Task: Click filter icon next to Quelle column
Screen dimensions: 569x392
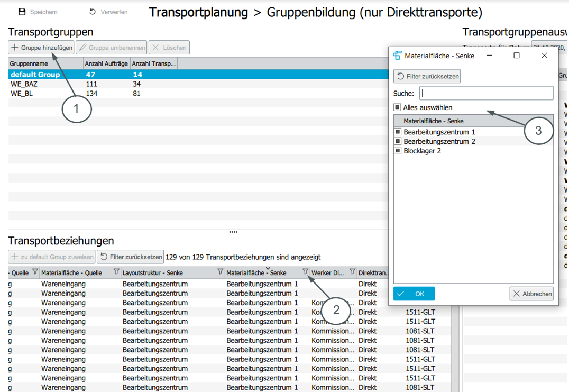Action: pos(35,272)
